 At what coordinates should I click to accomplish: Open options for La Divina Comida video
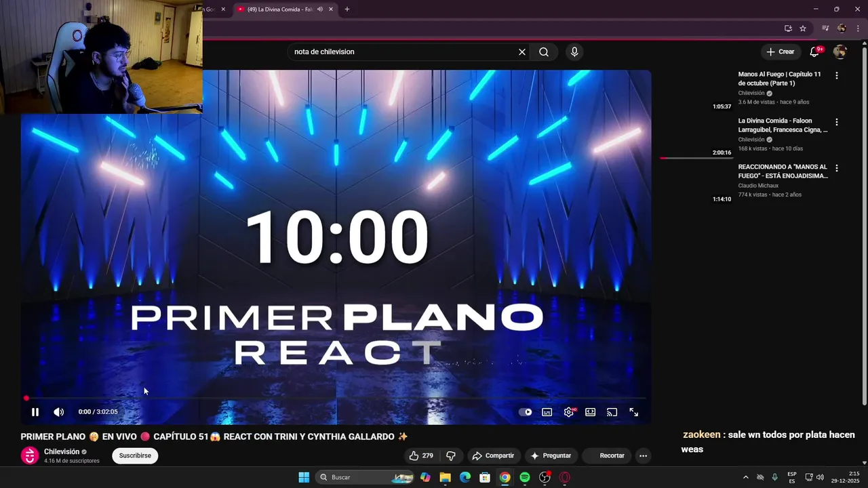[837, 122]
